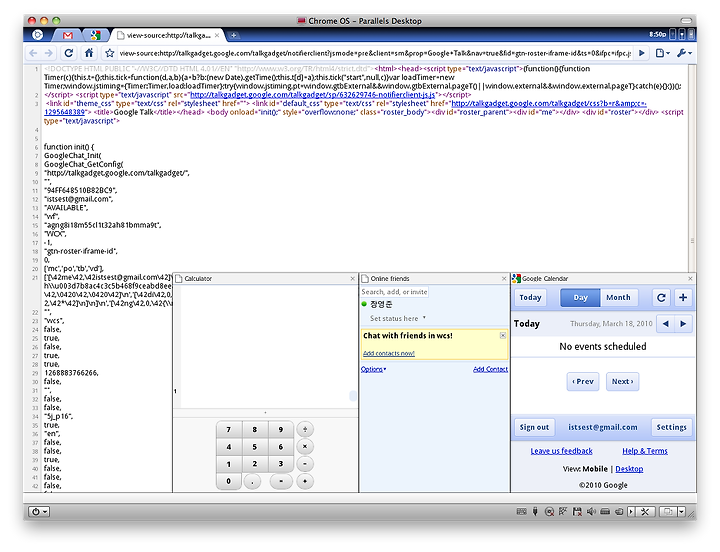This screenshot has width=720, height=552.
Task: Dismiss the Chat with friends notice
Action: (x=503, y=336)
